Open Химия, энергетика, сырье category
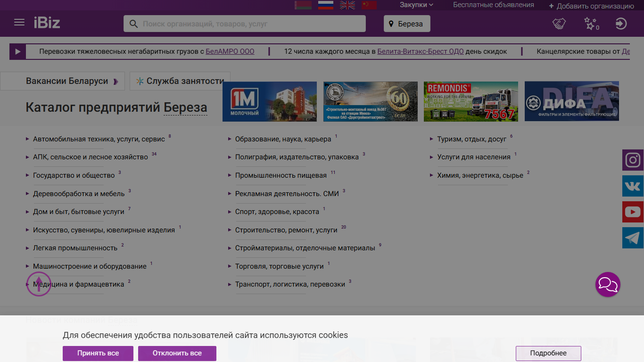The width and height of the screenshot is (644, 362). pyautogui.click(x=480, y=175)
